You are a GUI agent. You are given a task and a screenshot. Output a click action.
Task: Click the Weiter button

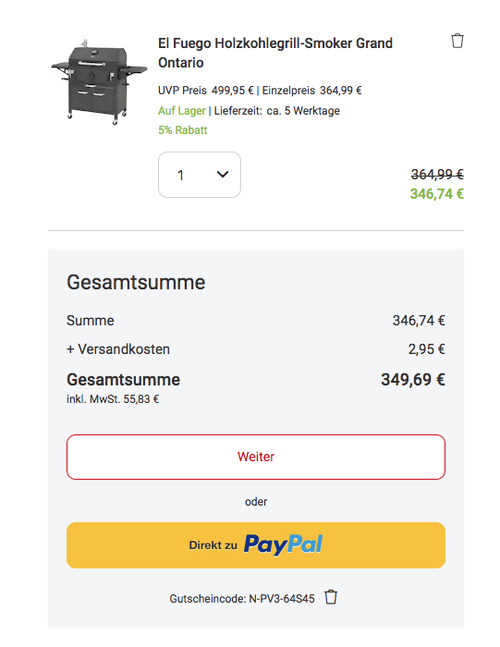point(256,457)
